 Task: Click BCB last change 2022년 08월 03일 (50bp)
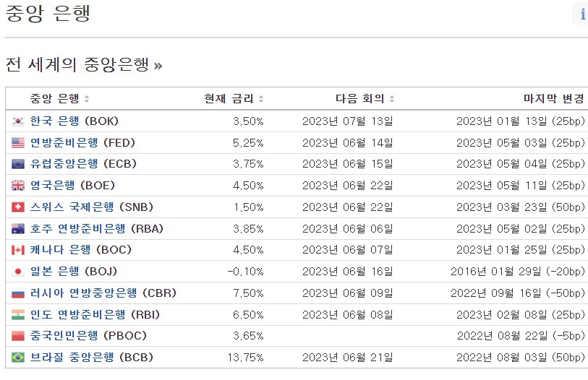coord(521,358)
